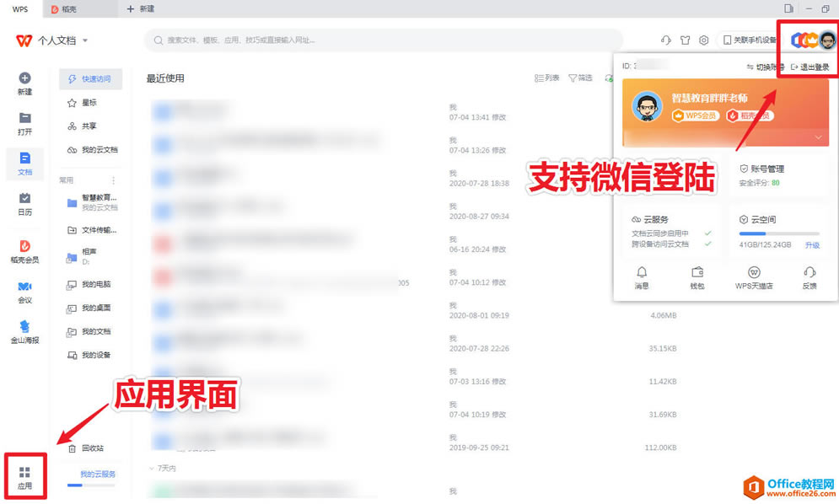Open 云服务 card
The image size is (839, 504).
[671, 231]
